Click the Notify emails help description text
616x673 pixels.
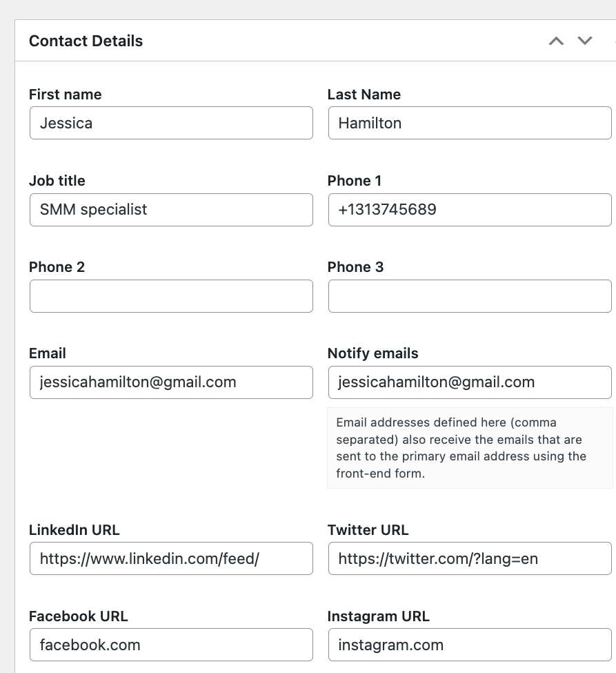coord(461,448)
